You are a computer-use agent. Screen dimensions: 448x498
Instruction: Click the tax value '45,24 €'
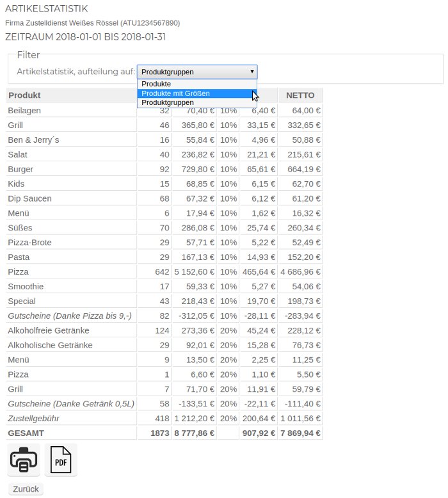[x=261, y=330]
